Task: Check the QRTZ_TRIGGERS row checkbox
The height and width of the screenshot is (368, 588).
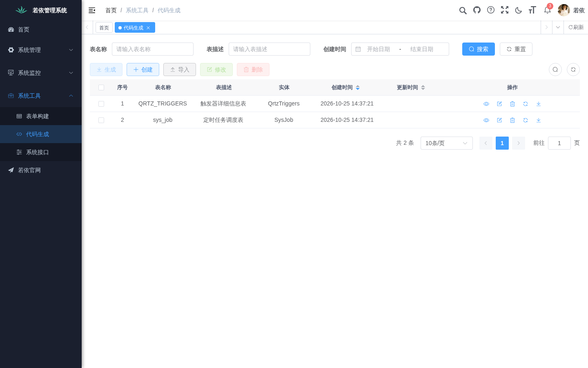Action: coord(101,104)
